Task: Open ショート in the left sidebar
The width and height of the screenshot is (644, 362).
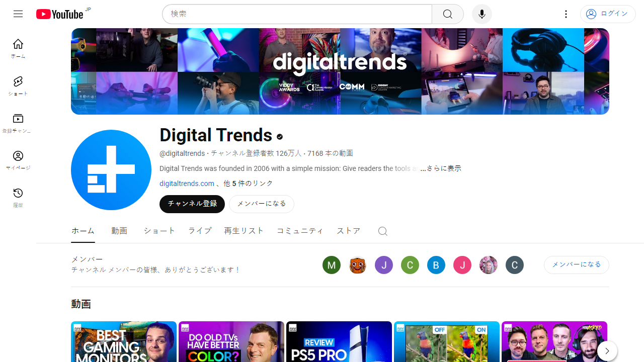Action: click(x=18, y=86)
